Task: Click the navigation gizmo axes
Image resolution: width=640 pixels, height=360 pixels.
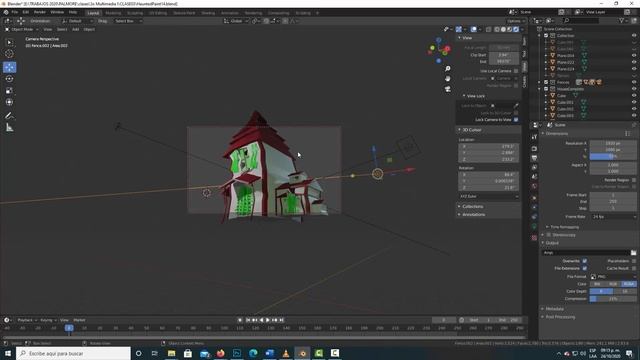Action: [x=439, y=50]
